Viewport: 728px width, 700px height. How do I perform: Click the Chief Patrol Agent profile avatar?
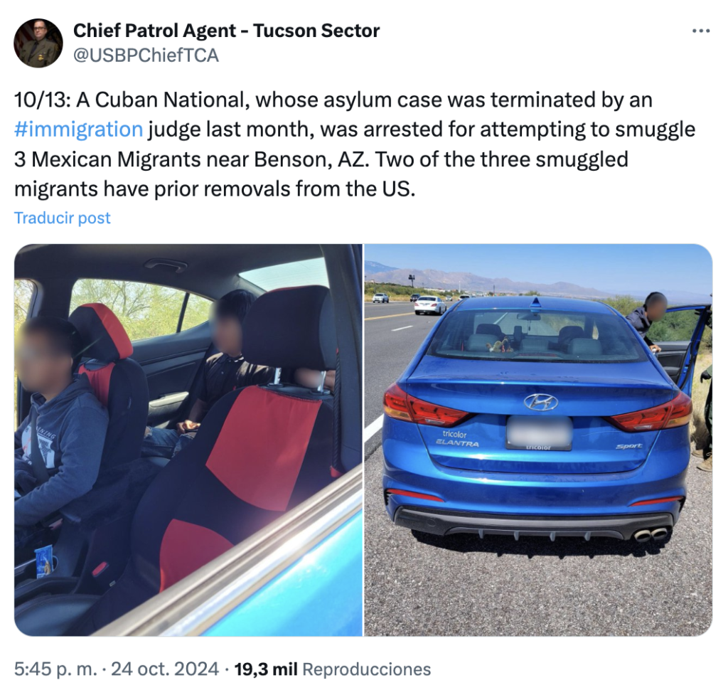click(x=38, y=43)
